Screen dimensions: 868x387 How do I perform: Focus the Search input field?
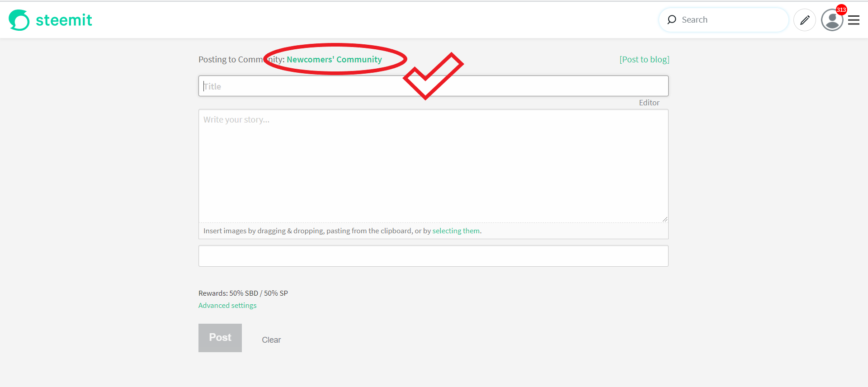pyautogui.click(x=724, y=20)
